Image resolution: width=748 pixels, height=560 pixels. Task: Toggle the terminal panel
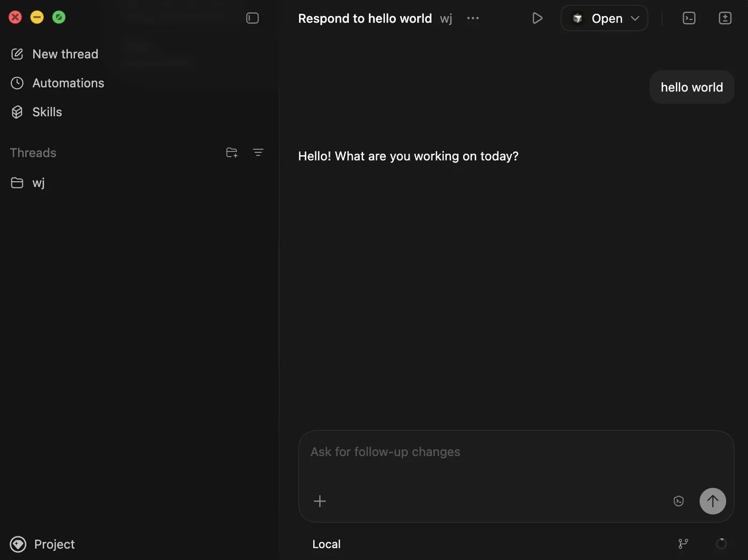[x=689, y=18]
